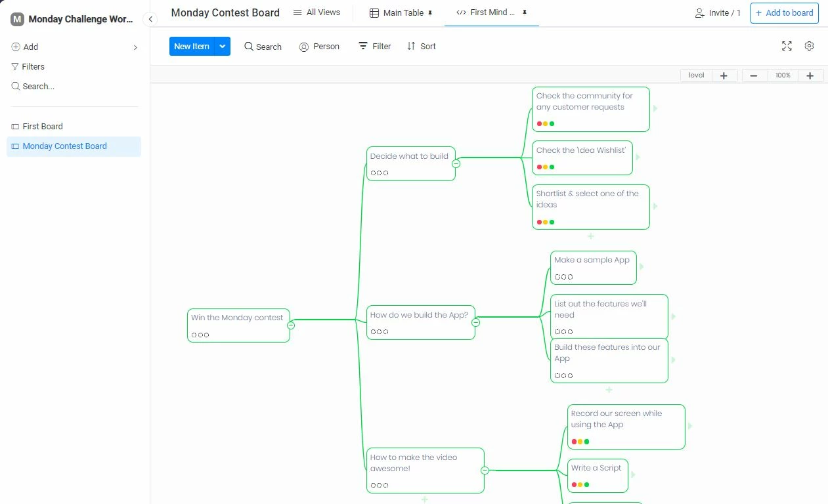This screenshot has width=828, height=504.
Task: Click the 100% zoom value
Action: (783, 75)
